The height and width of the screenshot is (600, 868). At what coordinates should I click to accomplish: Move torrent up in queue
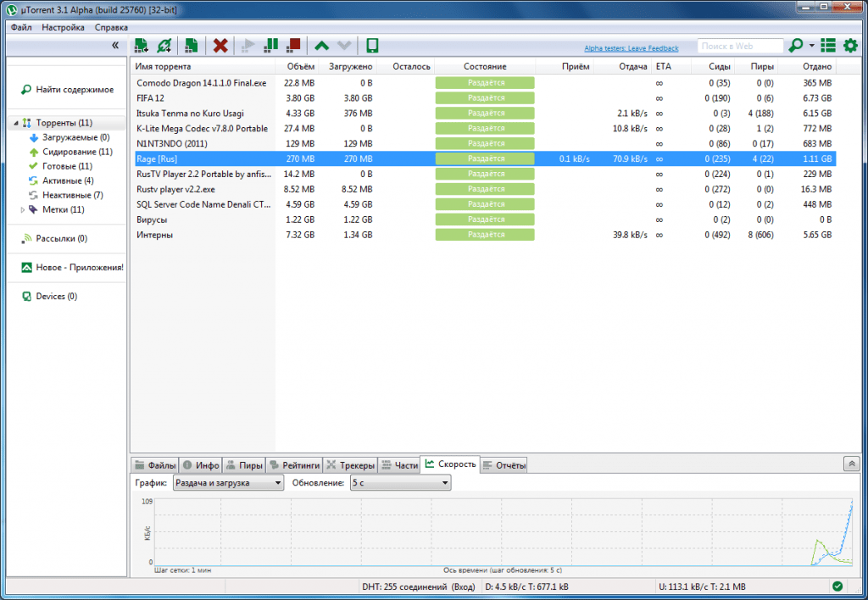pos(321,46)
